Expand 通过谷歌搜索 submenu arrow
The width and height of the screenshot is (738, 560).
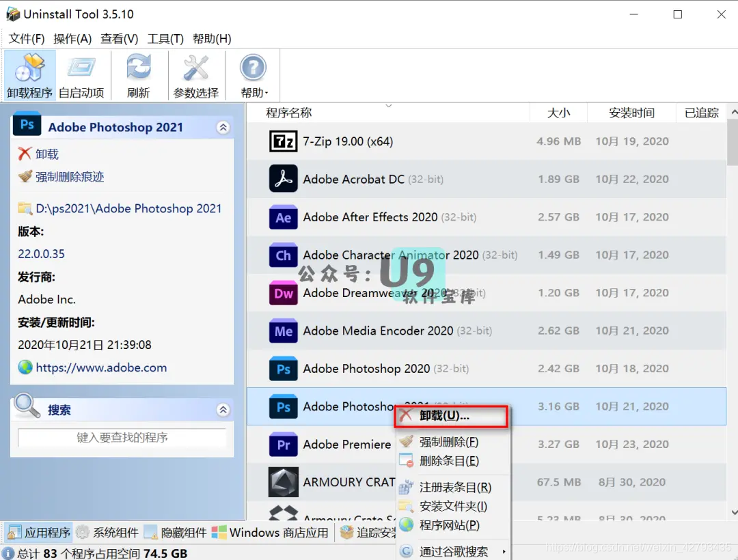[504, 552]
